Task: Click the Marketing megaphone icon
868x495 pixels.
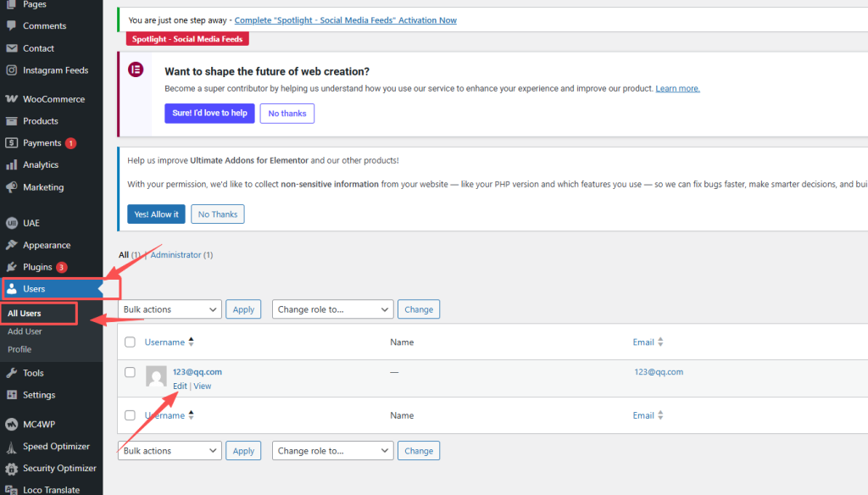Action: coord(12,187)
